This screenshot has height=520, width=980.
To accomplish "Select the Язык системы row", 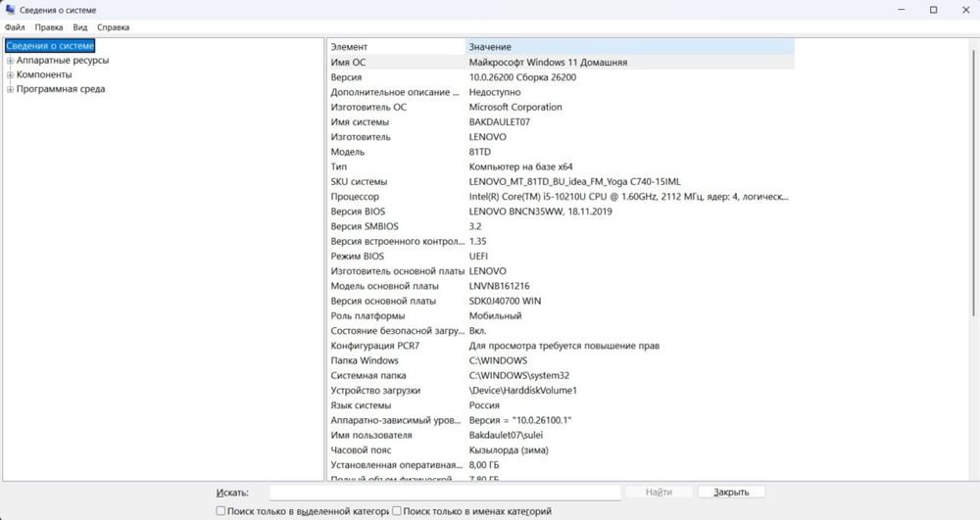I will (x=561, y=405).
